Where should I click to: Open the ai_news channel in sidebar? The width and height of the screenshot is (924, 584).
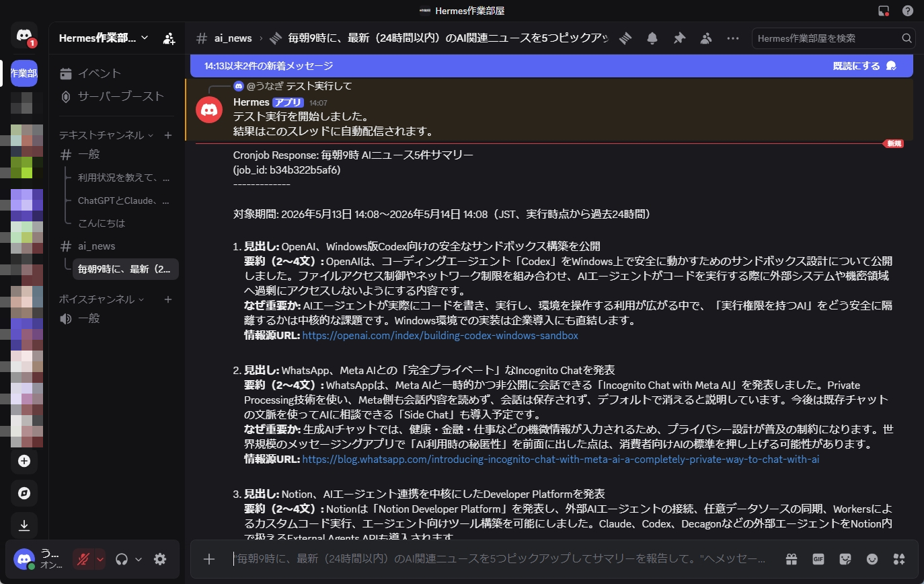[x=116, y=246]
